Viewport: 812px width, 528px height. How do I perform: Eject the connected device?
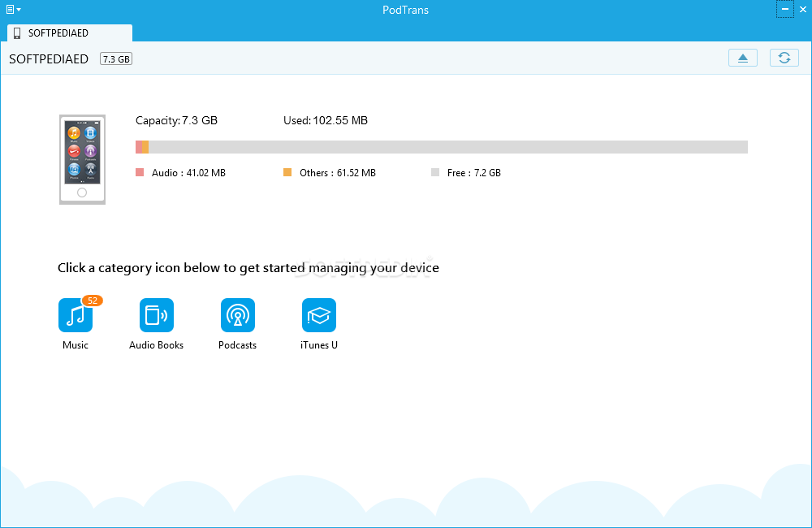pos(743,58)
